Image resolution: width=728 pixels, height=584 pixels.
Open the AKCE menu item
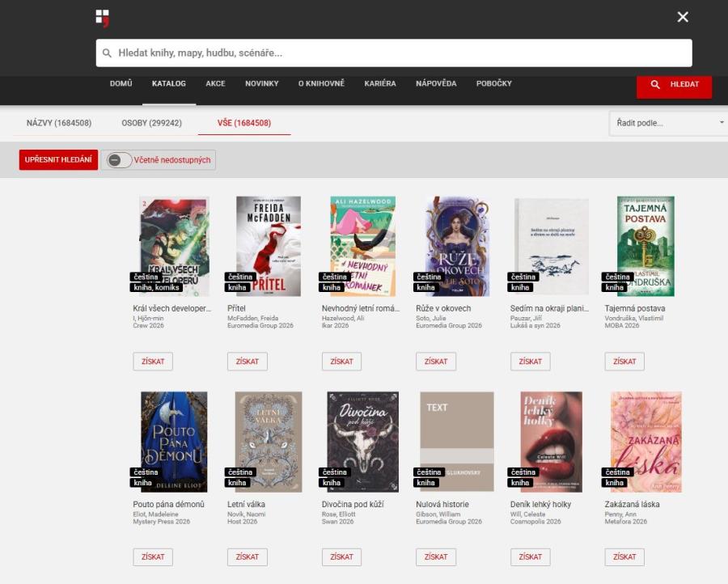(215, 83)
